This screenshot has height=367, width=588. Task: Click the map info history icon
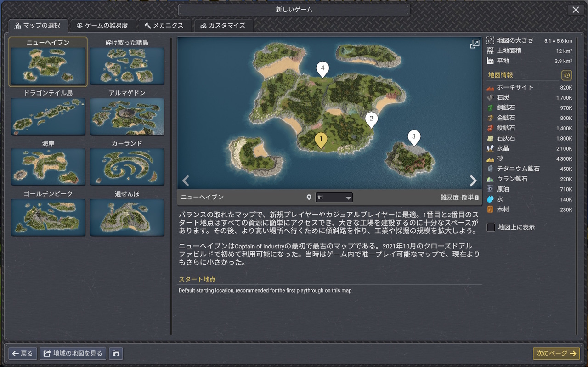click(x=566, y=75)
